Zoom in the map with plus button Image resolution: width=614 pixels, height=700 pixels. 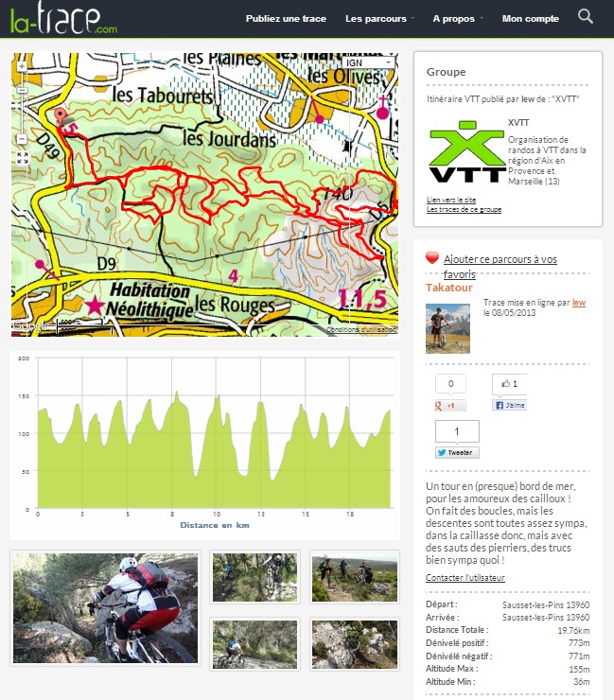(22, 66)
